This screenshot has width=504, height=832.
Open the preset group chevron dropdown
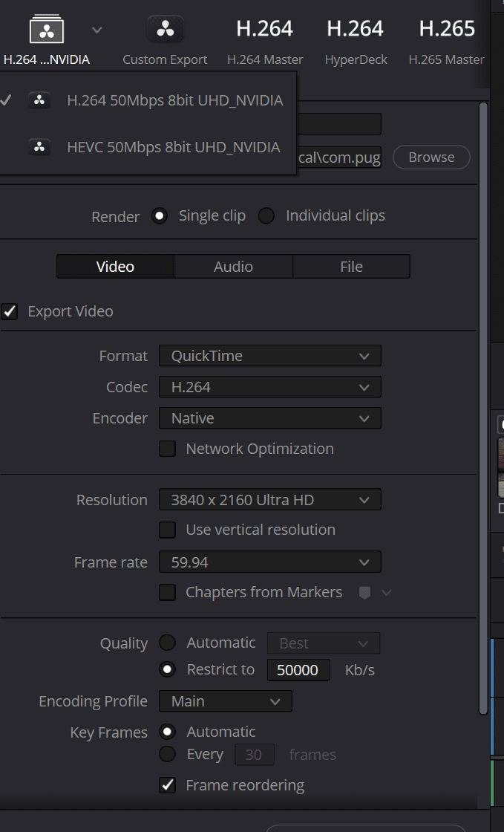(x=97, y=30)
